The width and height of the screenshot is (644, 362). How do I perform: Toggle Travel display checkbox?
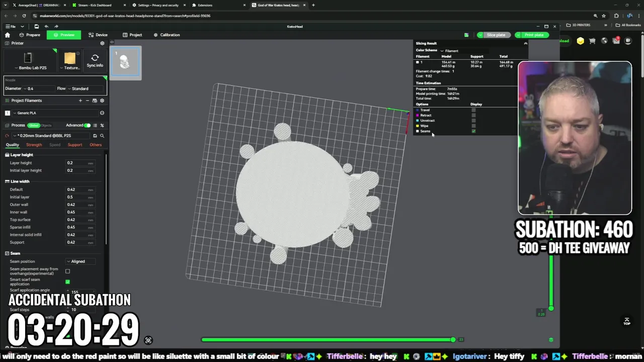473,110
